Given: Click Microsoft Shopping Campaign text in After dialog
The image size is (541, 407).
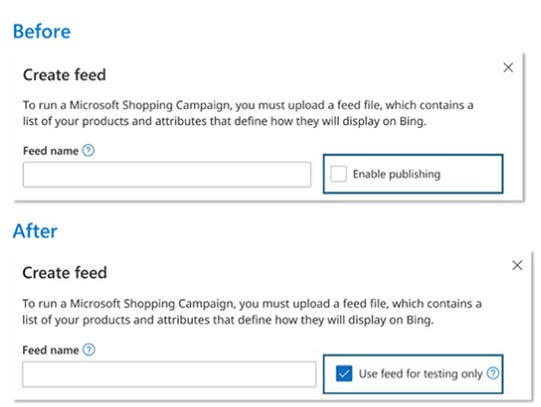Looking at the screenshot, I should click(x=152, y=304).
